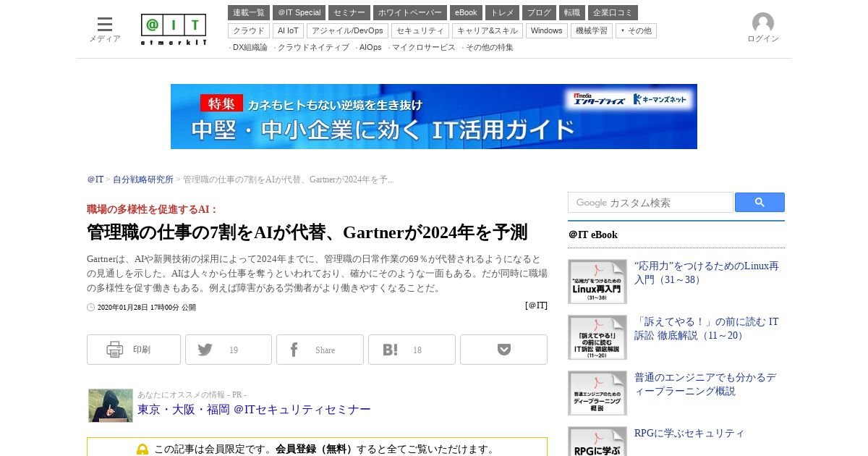Viewport: 868px width, 456px height.
Task: Open 転職 navigation item
Action: pos(572,13)
